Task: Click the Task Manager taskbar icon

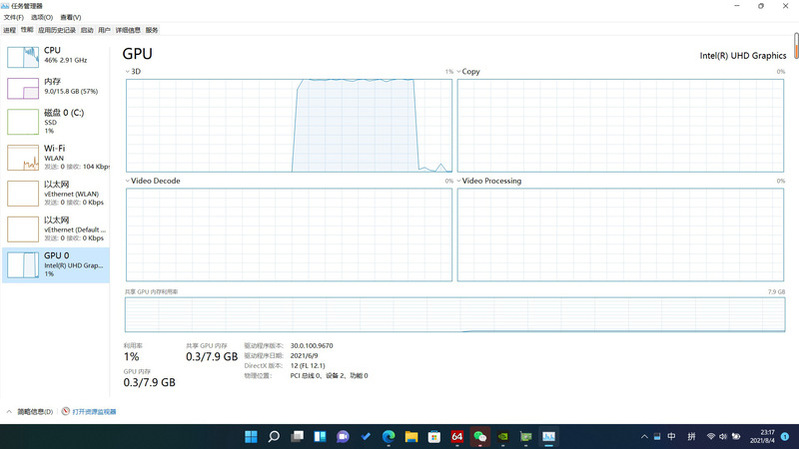Action: pos(549,437)
